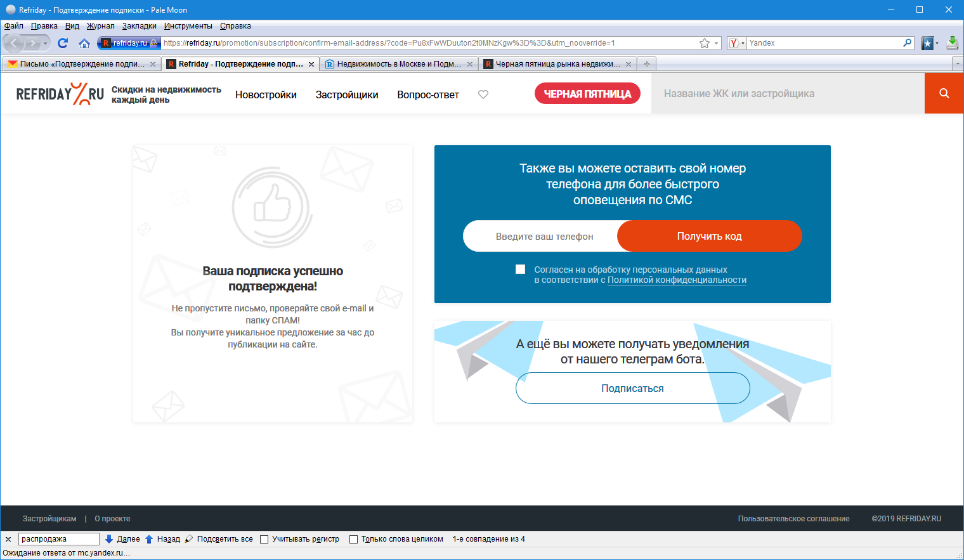Focus the phone number input field
Viewport: 964px width, 560px height.
point(544,236)
